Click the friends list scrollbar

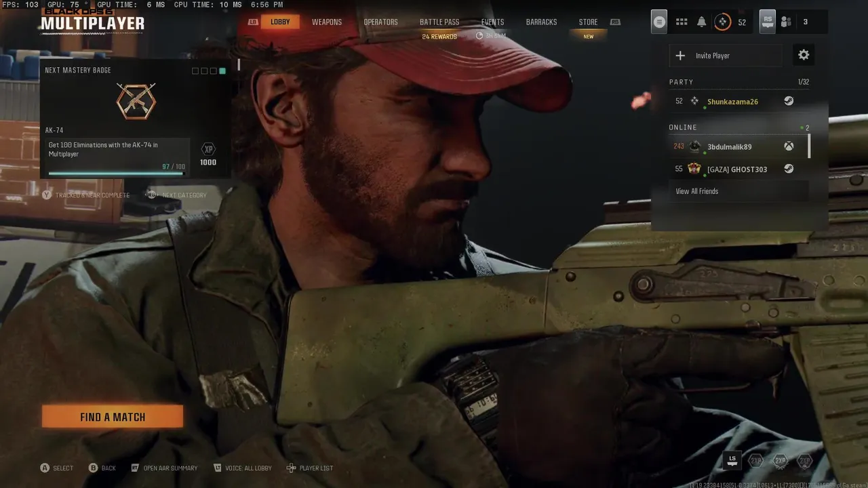tap(809, 146)
